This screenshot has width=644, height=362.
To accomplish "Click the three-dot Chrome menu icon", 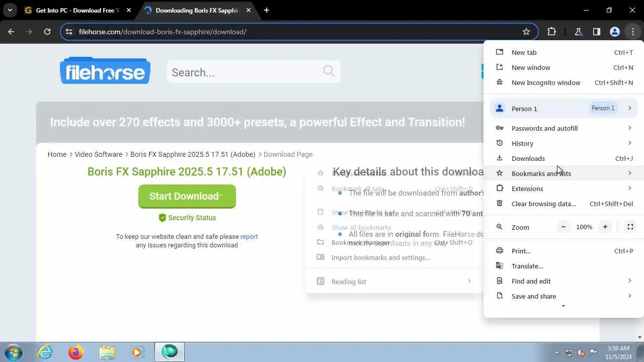I will pos(633,32).
